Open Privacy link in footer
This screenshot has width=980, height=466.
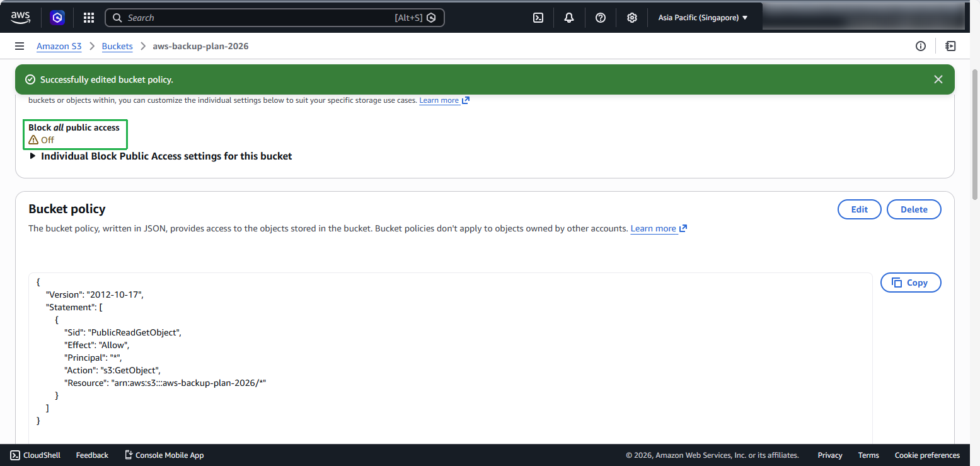(830, 455)
